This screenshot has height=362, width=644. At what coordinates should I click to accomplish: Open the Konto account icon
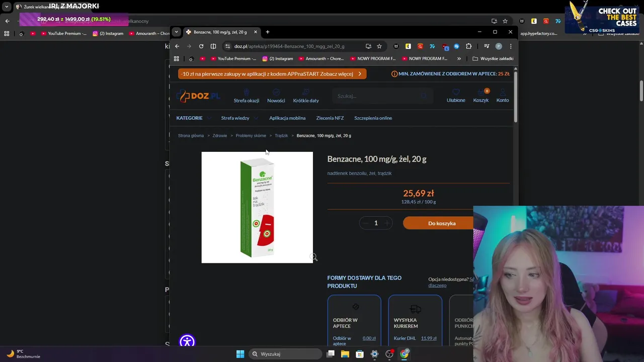tap(503, 93)
